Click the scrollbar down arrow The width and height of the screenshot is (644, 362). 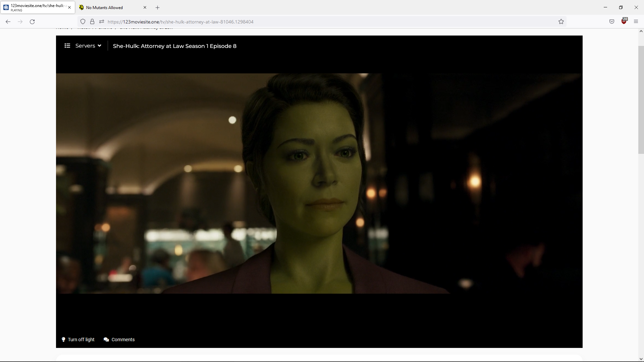(641, 359)
